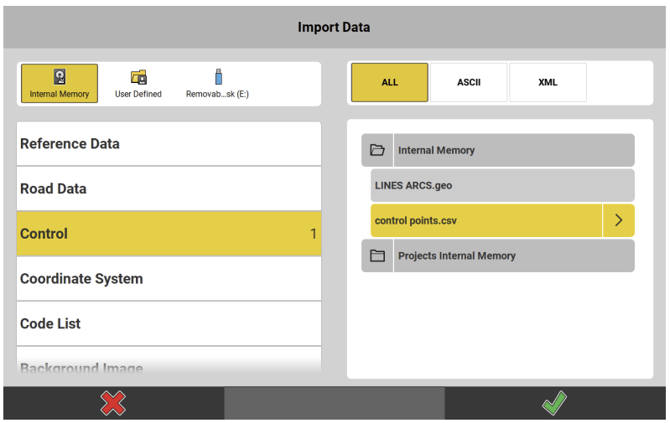670x423 pixels.
Task: Choose the Code List category
Action: [x=169, y=324]
